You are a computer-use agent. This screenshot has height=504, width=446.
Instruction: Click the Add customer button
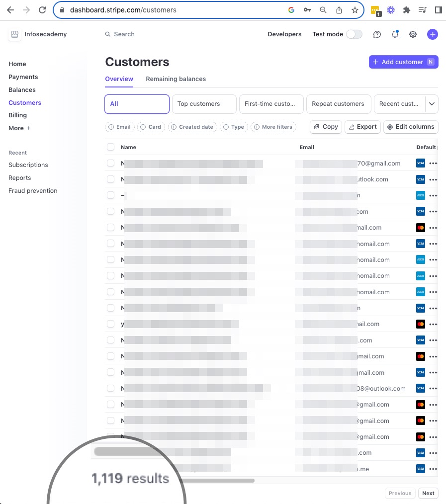tap(403, 62)
